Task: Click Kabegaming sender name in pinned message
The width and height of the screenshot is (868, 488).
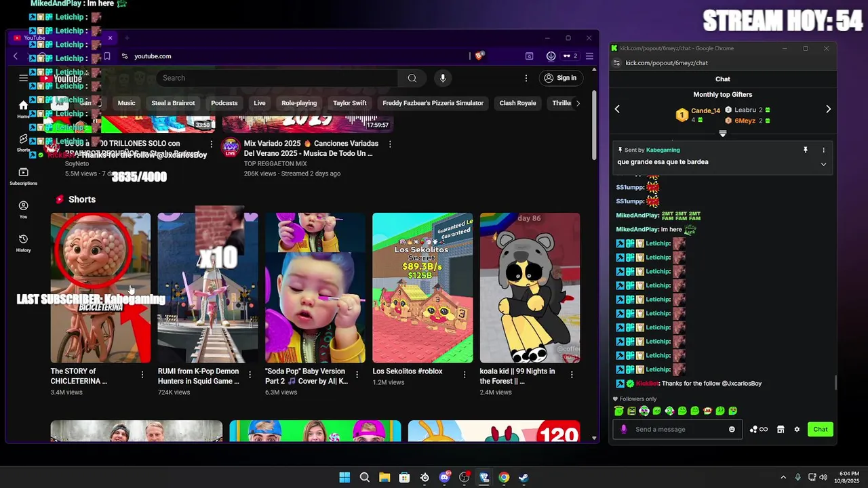Action: pyautogui.click(x=663, y=150)
